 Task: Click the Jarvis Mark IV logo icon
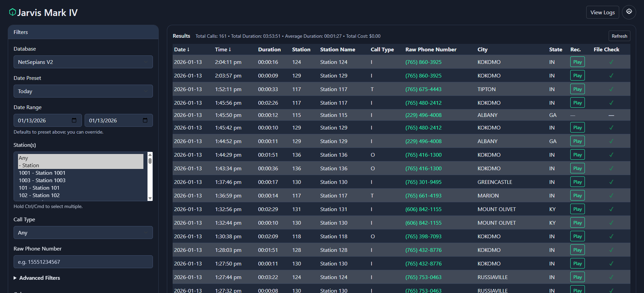[13, 12]
